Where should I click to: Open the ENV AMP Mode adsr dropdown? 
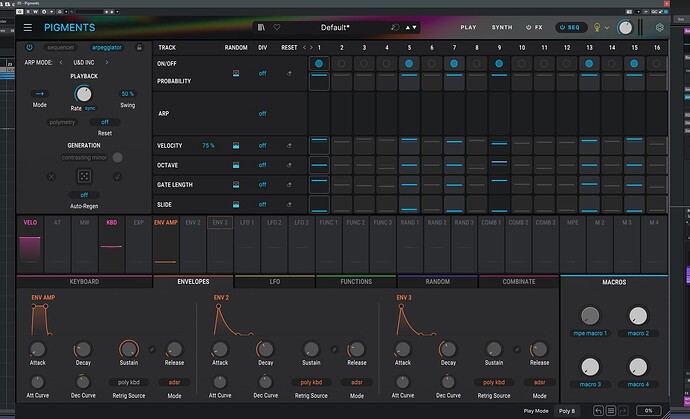point(174,382)
